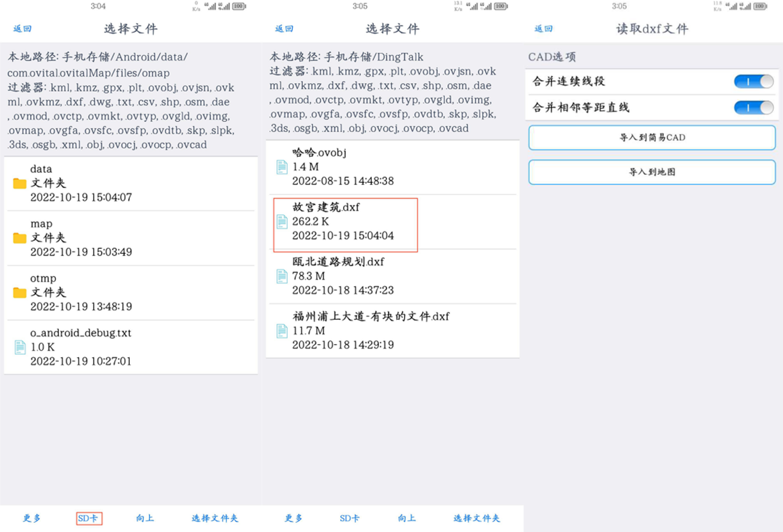Select the 哈哈.ovobj file icon
The width and height of the screenshot is (783, 532).
pyautogui.click(x=281, y=167)
